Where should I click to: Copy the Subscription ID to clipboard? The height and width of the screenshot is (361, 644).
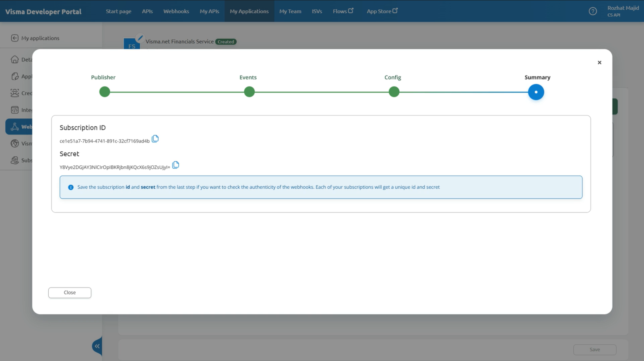pyautogui.click(x=155, y=139)
